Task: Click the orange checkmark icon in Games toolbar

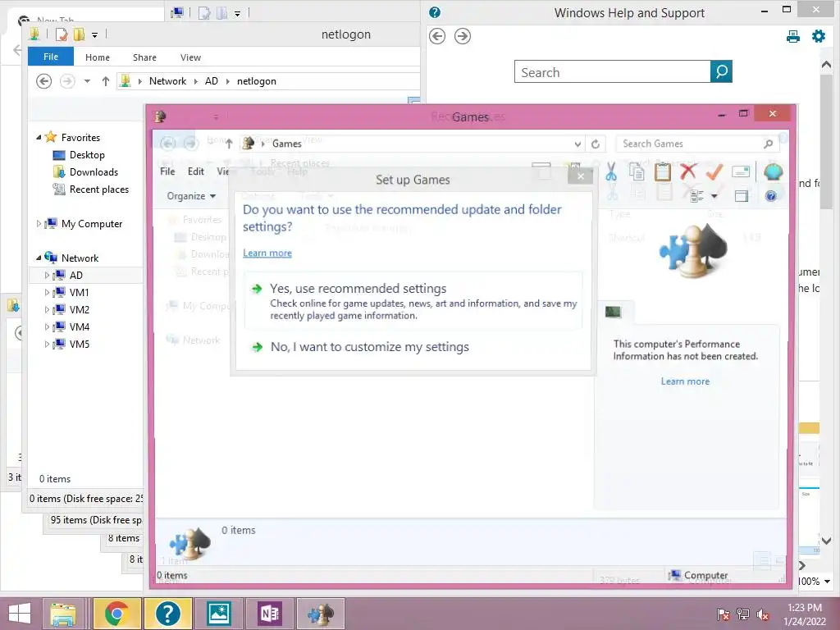Action: [714, 172]
